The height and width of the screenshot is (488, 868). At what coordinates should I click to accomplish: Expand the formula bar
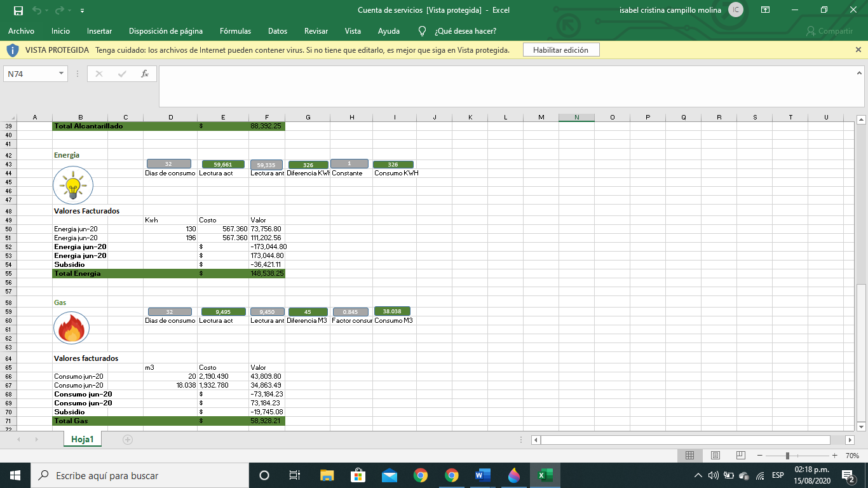(858, 74)
